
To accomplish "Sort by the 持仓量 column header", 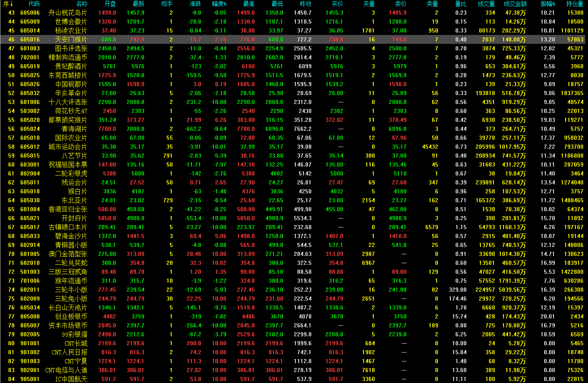I will pyautogui.click(x=575, y=4).
